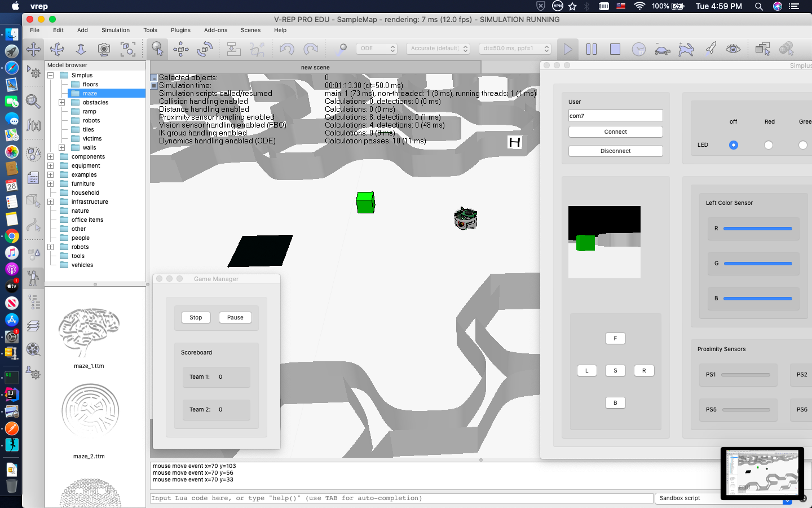812x508 pixels.
Task: Open the video recorder film icon
Action: pos(33,349)
